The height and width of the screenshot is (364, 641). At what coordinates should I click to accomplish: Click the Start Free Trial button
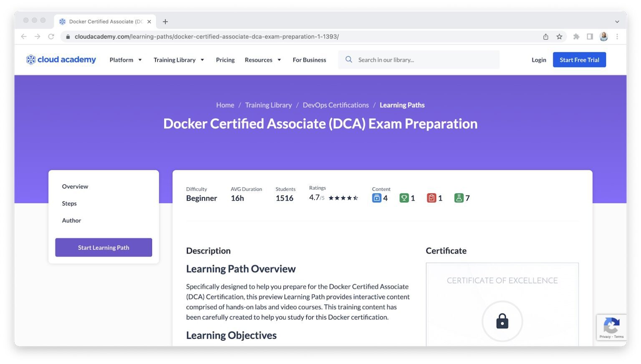(x=579, y=60)
